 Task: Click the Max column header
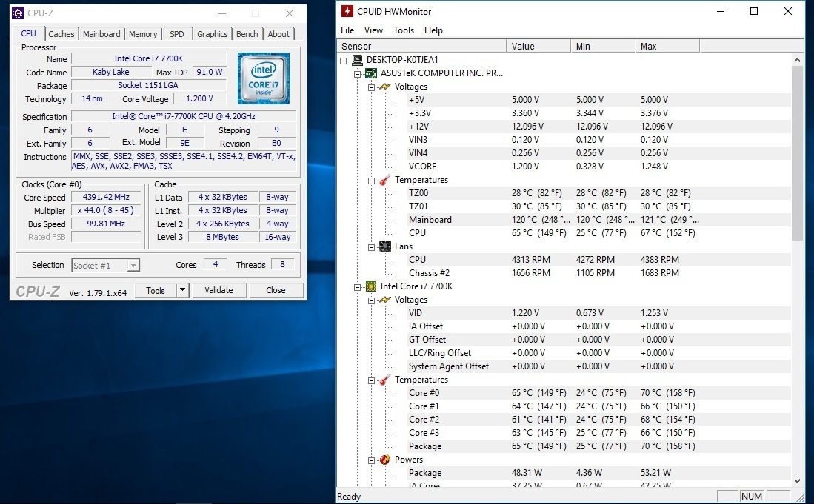pyautogui.click(x=667, y=46)
